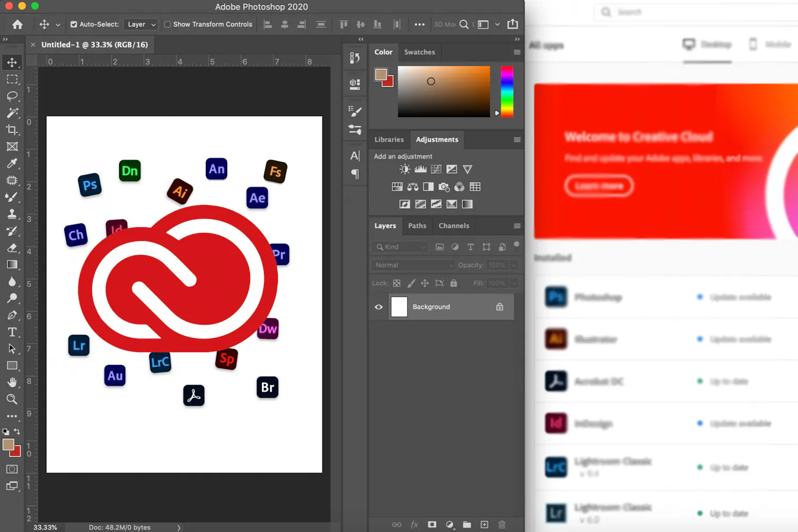Toggle Quick Mask mode

click(12, 469)
